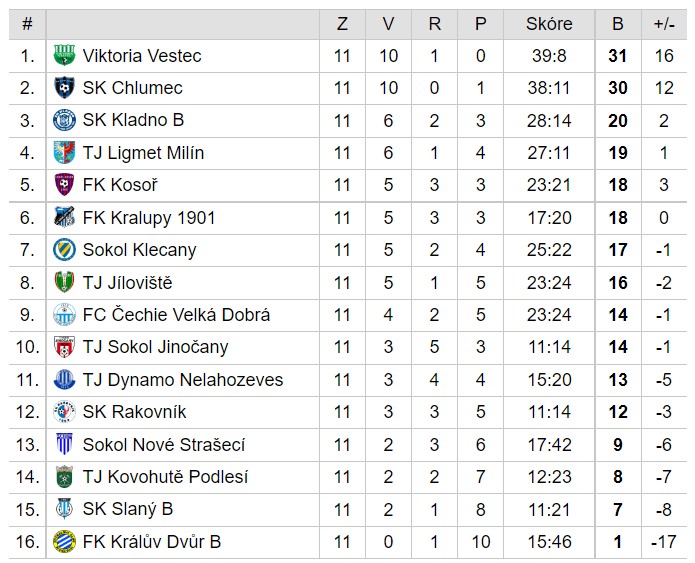Click the FK Králův Dvůr B logo
This screenshot has width=695, height=563.
pyautogui.click(x=64, y=542)
